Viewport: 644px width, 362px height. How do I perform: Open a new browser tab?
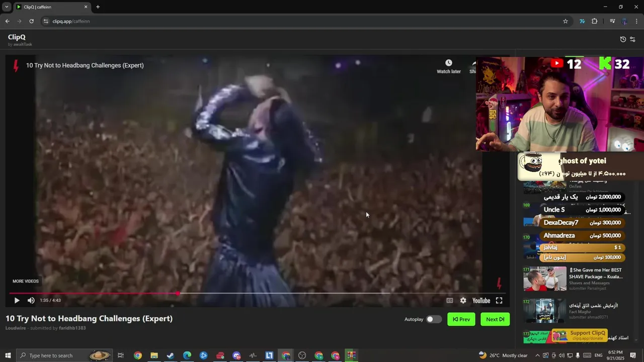point(98,7)
